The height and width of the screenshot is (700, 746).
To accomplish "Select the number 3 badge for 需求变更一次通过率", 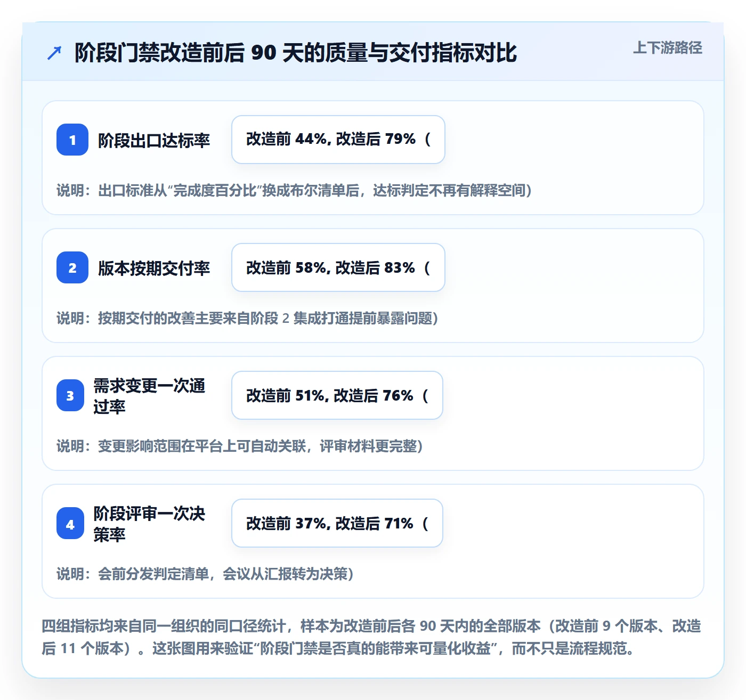I will [x=70, y=395].
